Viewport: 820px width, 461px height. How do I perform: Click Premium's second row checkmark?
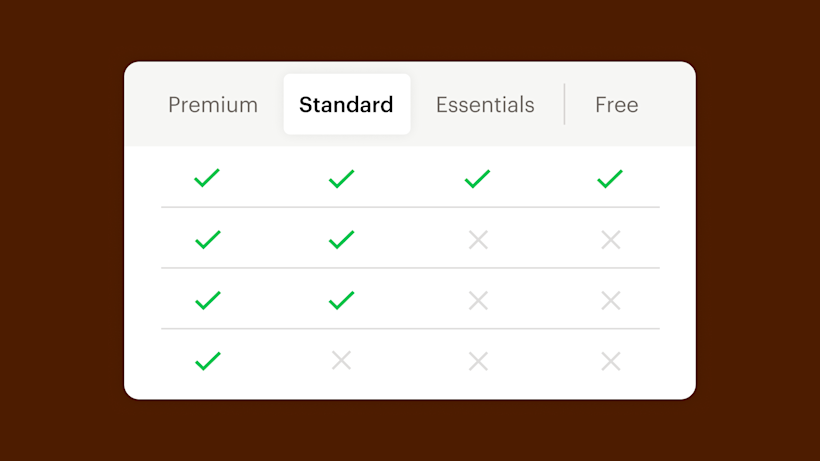coord(207,240)
